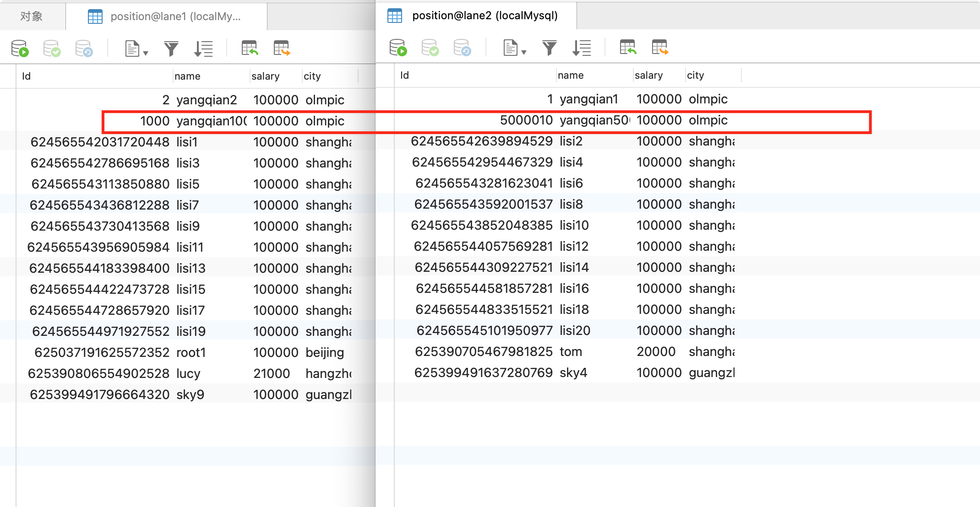Image resolution: width=980 pixels, height=507 pixels.
Task: Click filter icon in lane2 toolbar
Action: [549, 47]
